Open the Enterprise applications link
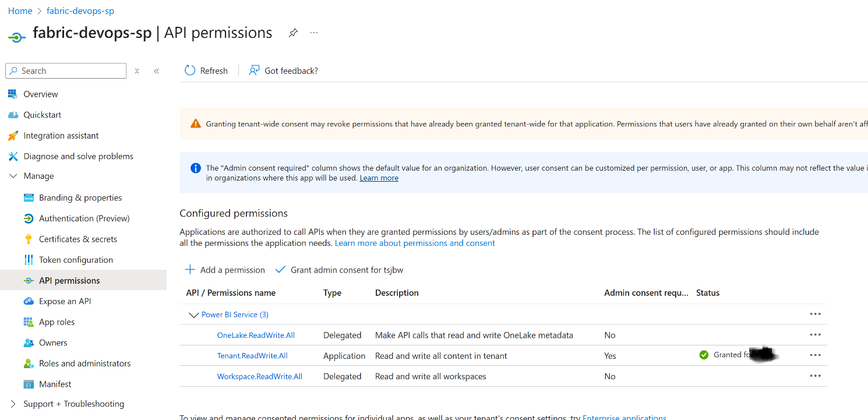The width and height of the screenshot is (868, 420). pos(624,417)
